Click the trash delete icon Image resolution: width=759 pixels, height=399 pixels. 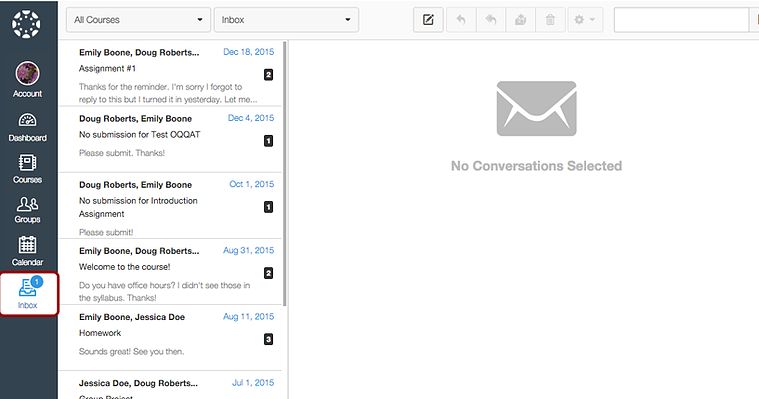click(x=550, y=20)
